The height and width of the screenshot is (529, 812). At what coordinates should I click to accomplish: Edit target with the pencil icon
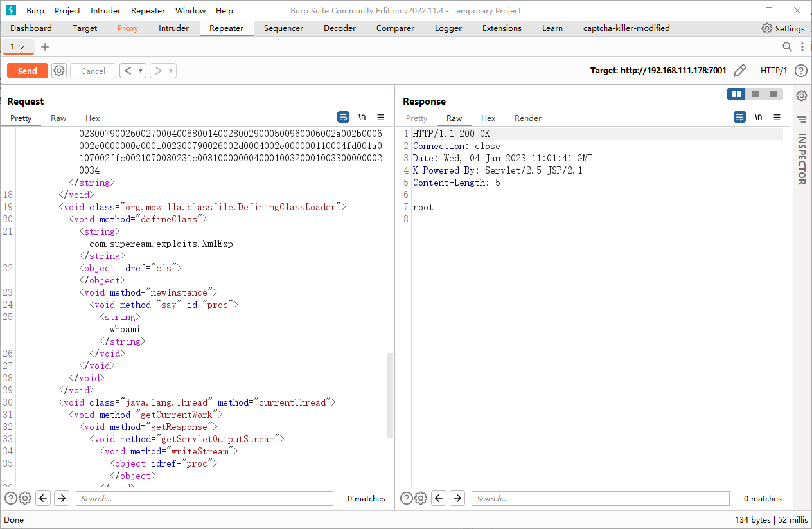(x=740, y=71)
